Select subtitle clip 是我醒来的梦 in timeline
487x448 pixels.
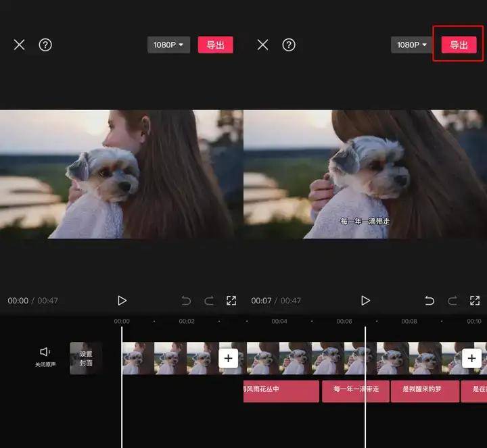click(425, 391)
